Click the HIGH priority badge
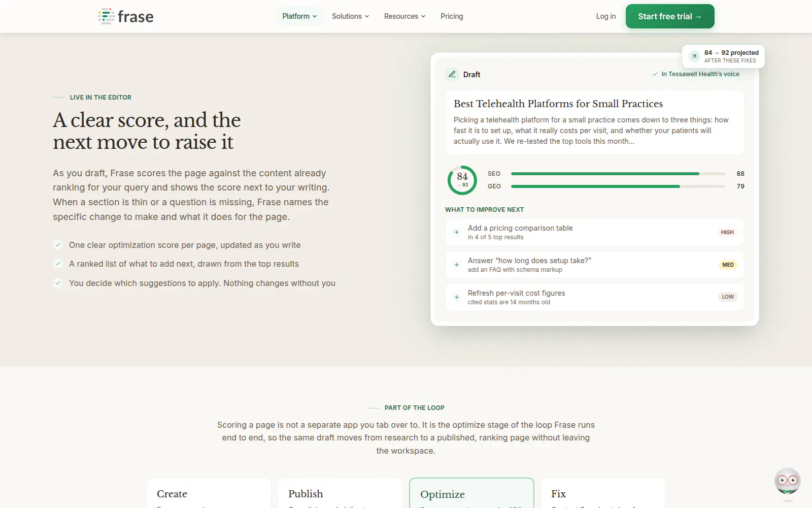The width and height of the screenshot is (812, 508). [x=727, y=232]
